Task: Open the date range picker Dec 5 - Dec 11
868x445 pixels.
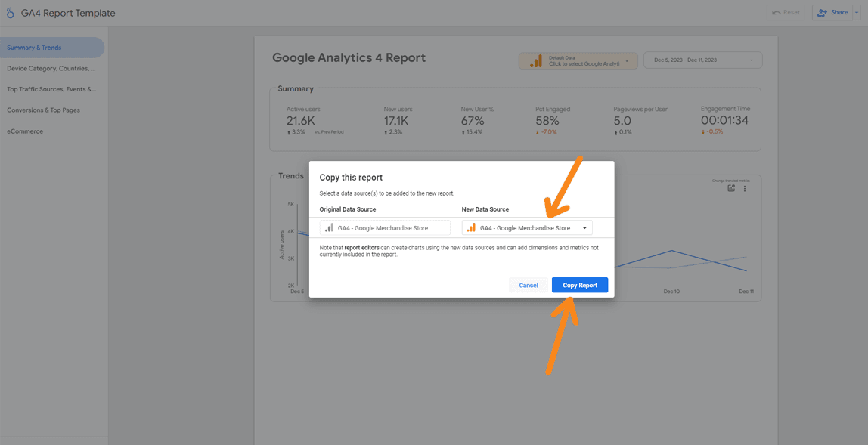Action: click(703, 60)
